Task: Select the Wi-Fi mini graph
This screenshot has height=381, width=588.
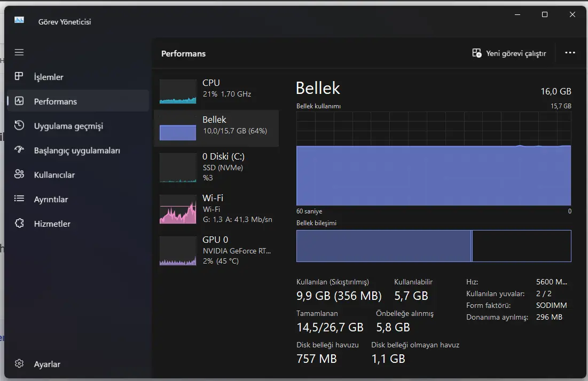Action: coord(178,209)
